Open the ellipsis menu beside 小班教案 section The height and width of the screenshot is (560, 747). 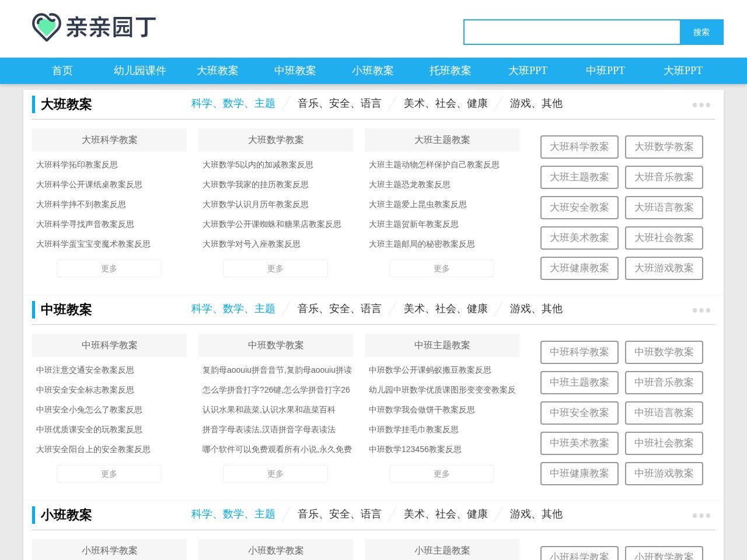(x=701, y=516)
